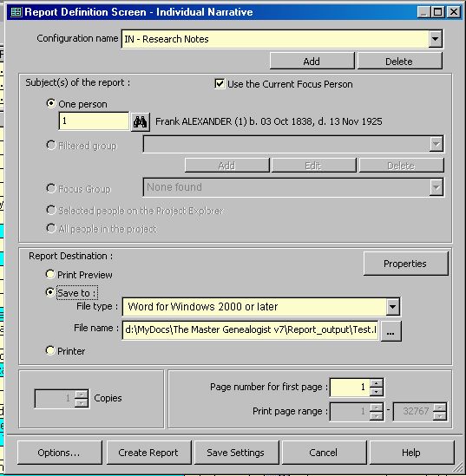Click the file name browse ellipsis button

click(391, 331)
